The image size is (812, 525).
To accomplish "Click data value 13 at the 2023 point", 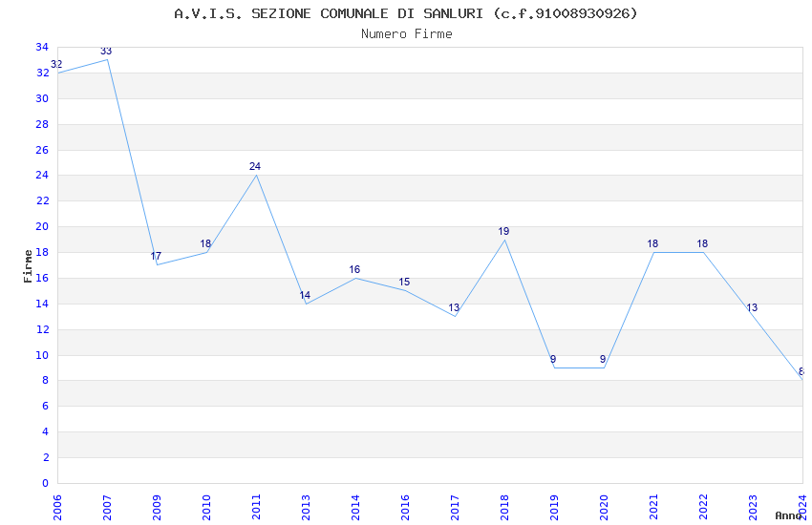I will coord(752,307).
